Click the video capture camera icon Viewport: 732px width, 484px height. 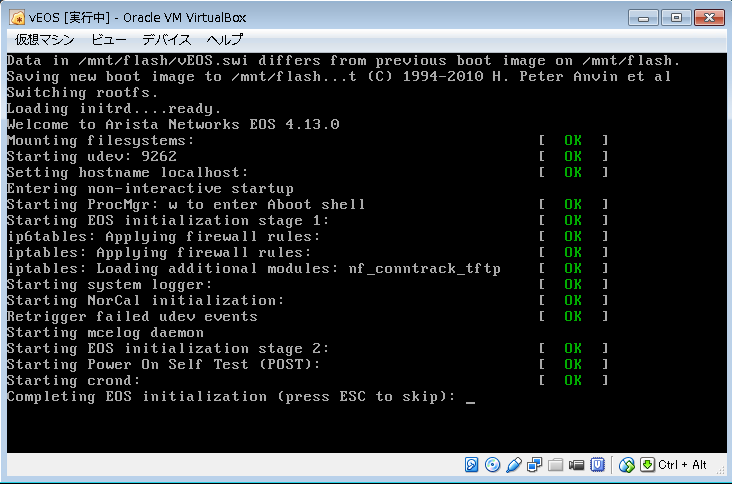click(577, 465)
